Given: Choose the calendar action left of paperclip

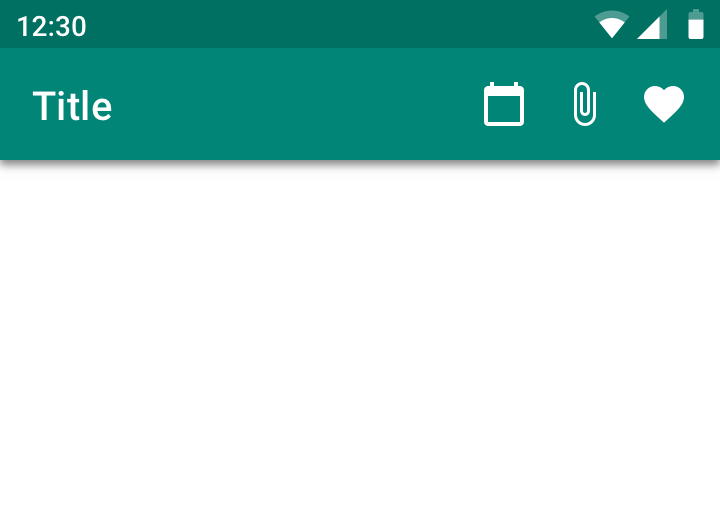Looking at the screenshot, I should tap(504, 104).
